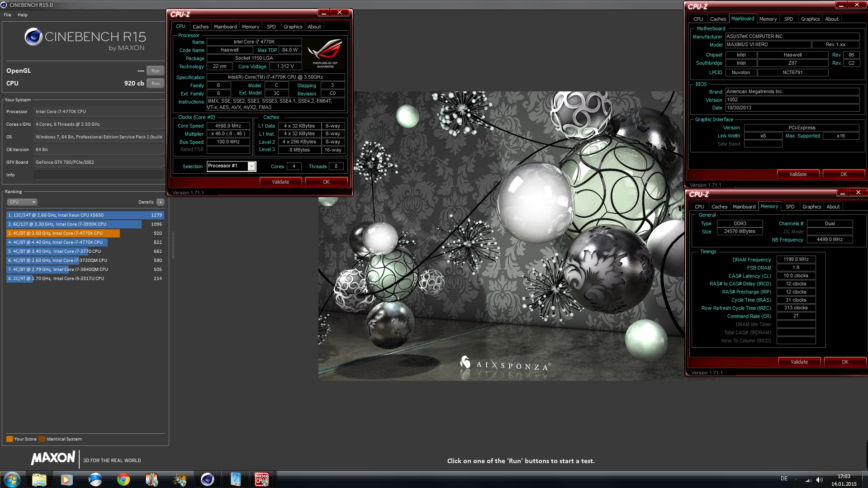
Task: Switch to Cinebench via its taskbar icon
Action: pos(208,479)
